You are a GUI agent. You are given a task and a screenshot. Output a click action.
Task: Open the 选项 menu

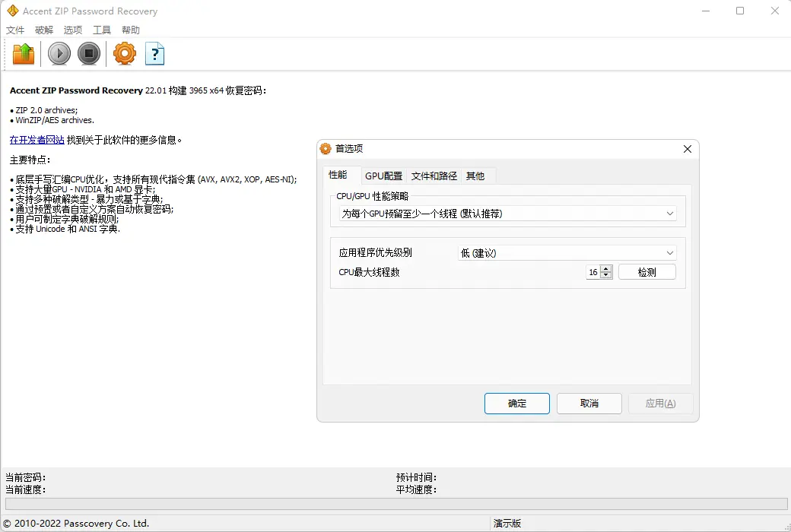pyautogui.click(x=73, y=30)
